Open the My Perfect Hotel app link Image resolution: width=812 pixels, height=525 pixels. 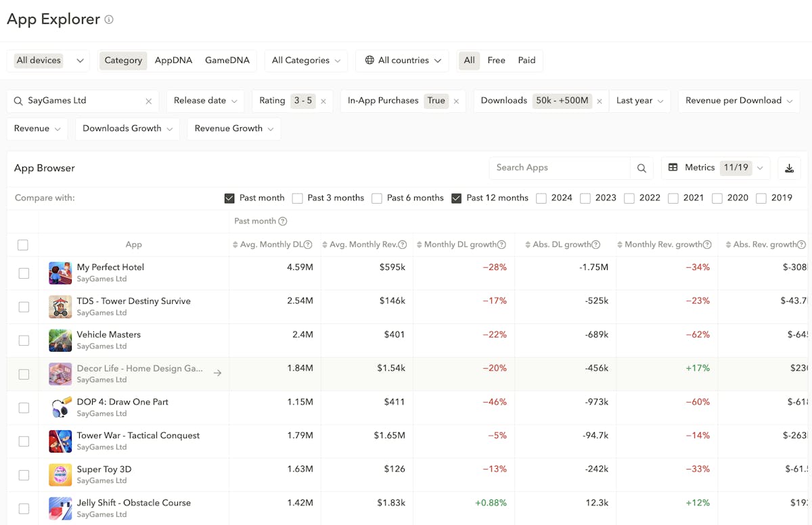pyautogui.click(x=110, y=267)
